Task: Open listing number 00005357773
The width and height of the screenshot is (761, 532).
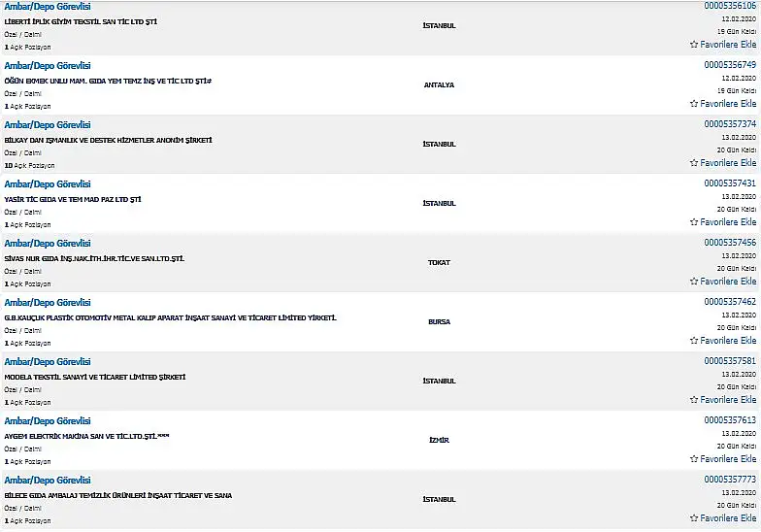Action: [730, 480]
